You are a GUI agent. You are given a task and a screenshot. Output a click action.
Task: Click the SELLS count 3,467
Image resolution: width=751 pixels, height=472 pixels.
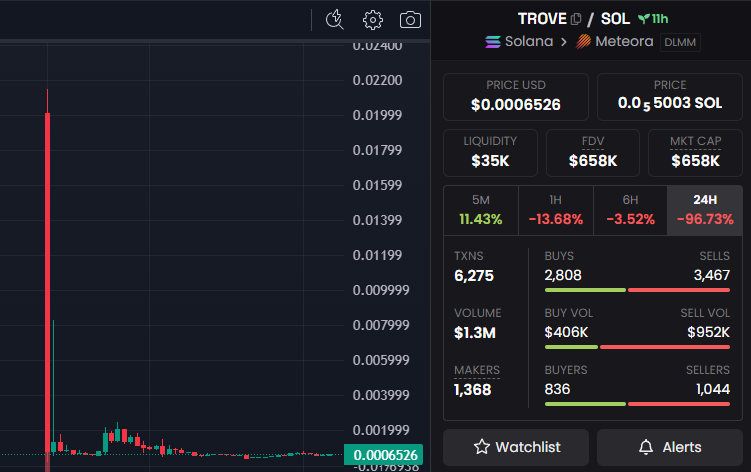tap(712, 276)
